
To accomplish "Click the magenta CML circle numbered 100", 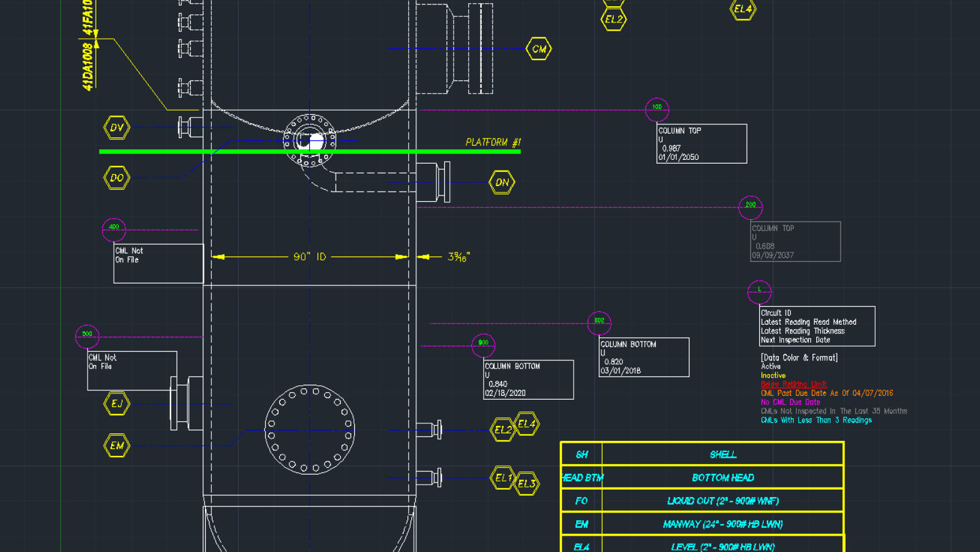I will pyautogui.click(x=657, y=107).
